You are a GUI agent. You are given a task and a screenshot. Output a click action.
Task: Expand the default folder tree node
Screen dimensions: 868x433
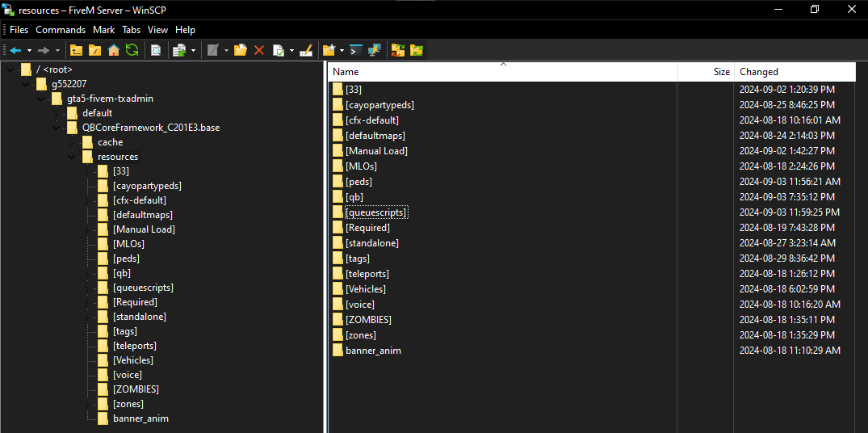coord(57,114)
